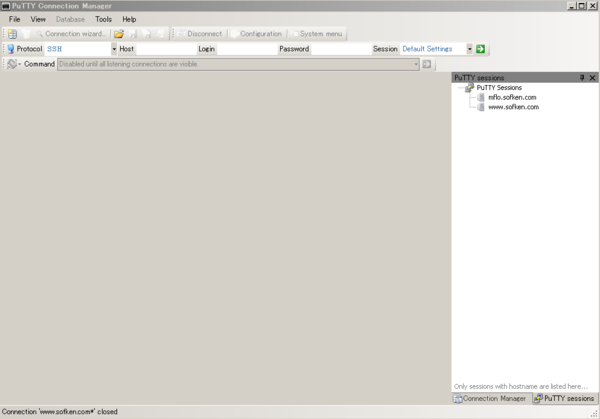Screen dimensions: 600x419
Task: Click the grayed save database icon
Action: tap(133, 34)
